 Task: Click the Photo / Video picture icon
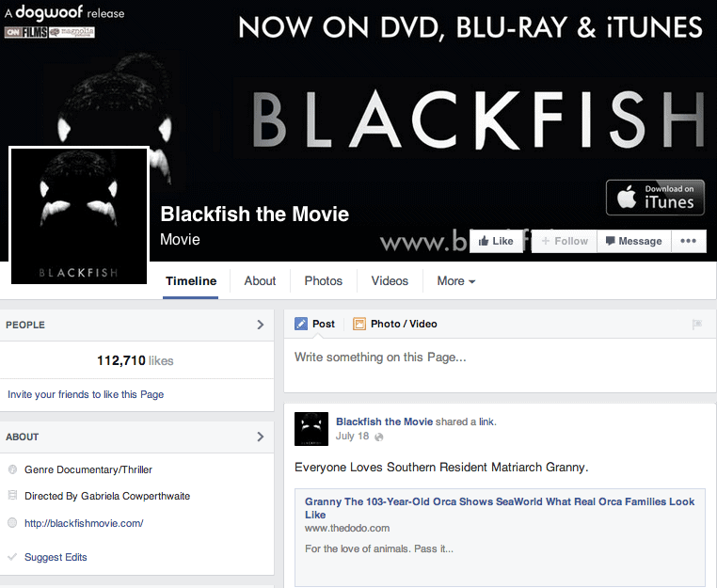coord(359,324)
